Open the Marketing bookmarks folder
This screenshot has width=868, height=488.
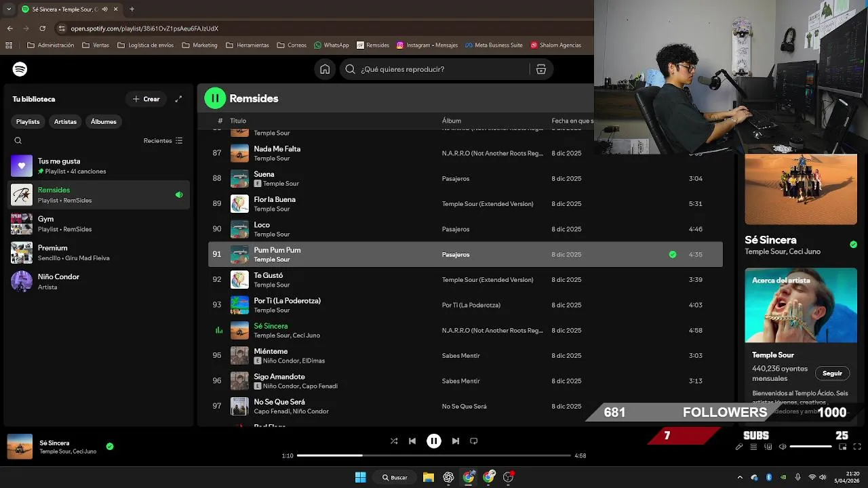(200, 45)
